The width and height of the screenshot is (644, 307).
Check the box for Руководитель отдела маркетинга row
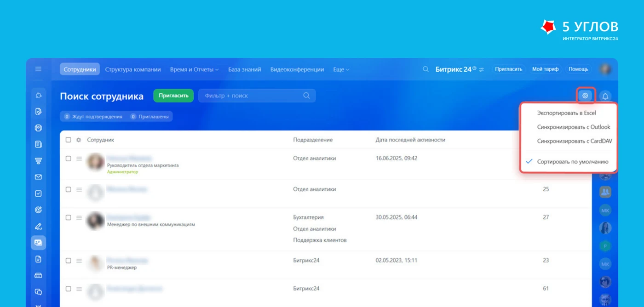coord(69,159)
